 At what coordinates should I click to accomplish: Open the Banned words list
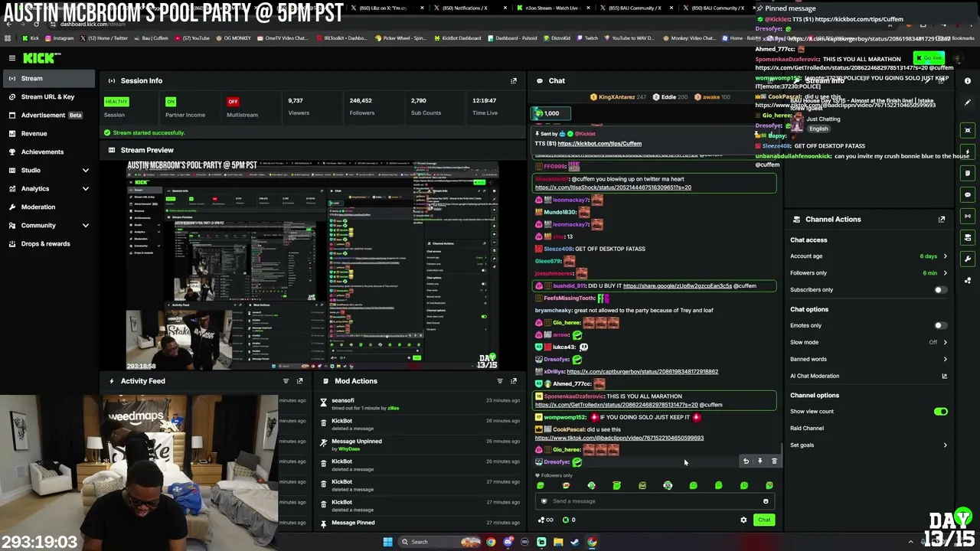click(x=869, y=359)
